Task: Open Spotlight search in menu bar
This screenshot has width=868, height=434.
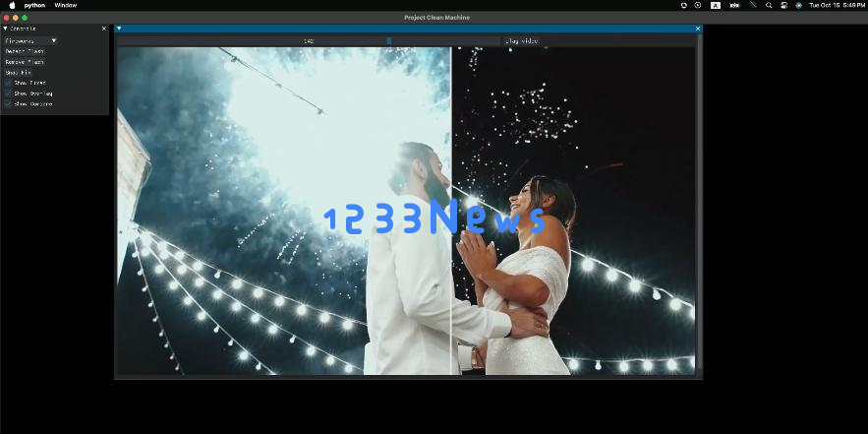Action: coord(769,5)
